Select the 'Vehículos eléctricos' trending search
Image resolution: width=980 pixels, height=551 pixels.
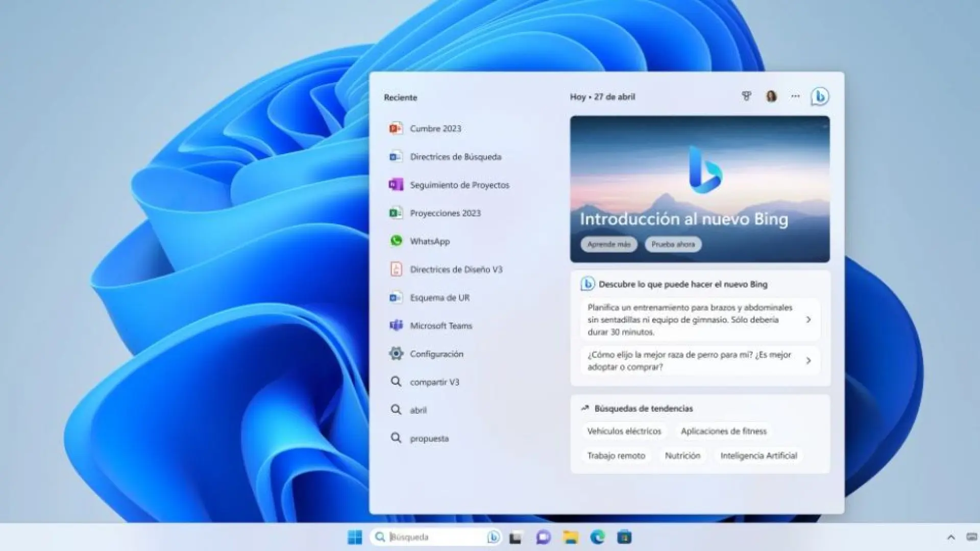click(624, 431)
